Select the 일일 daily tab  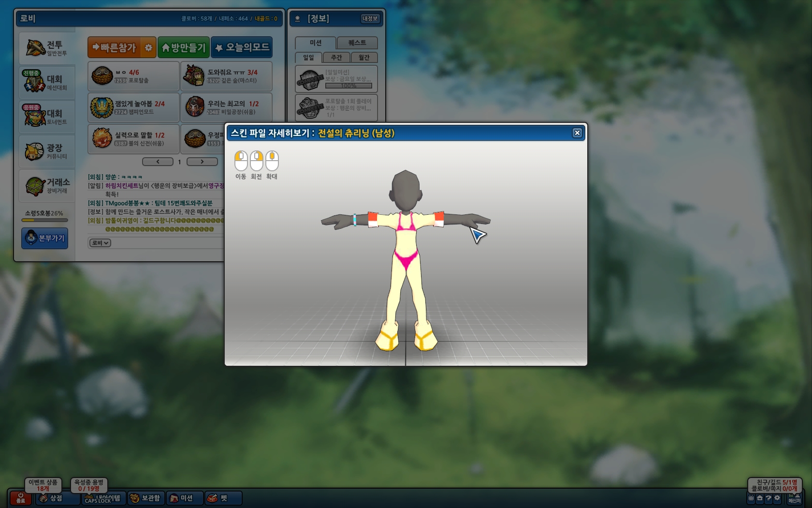coord(308,58)
